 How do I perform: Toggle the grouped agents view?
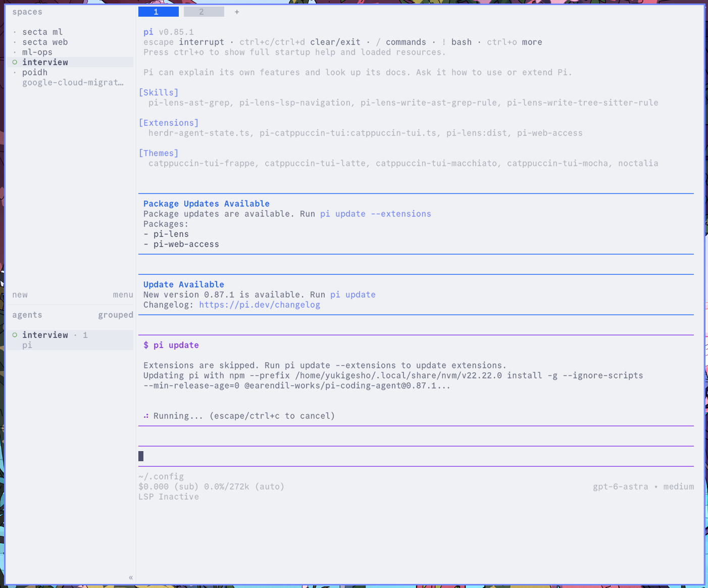(116, 315)
